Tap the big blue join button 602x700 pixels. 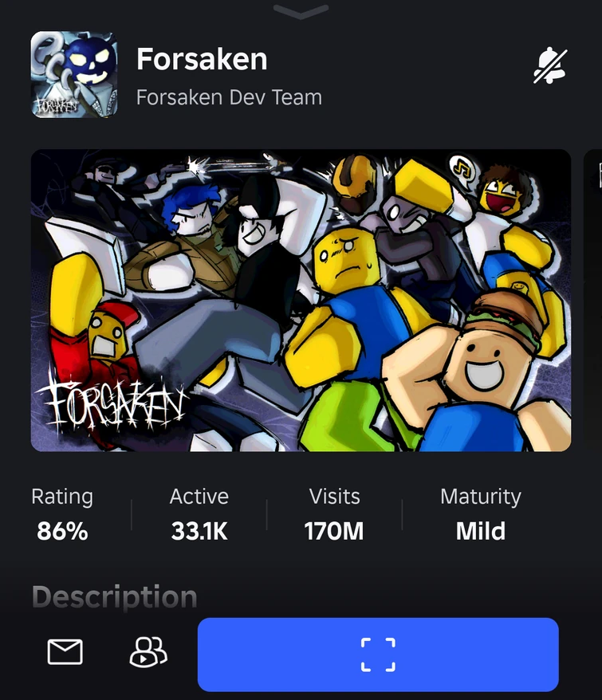point(378,655)
